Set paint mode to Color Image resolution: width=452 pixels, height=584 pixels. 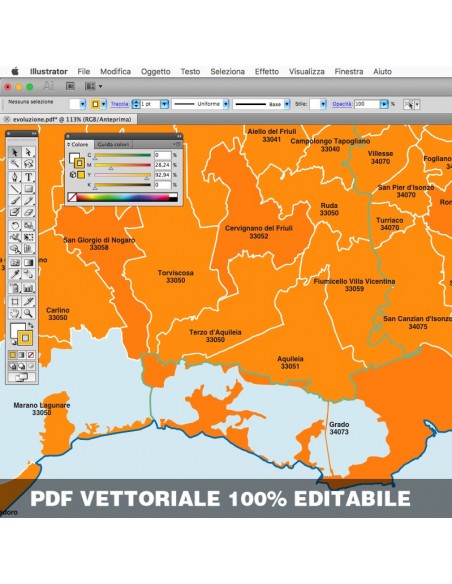point(13,355)
